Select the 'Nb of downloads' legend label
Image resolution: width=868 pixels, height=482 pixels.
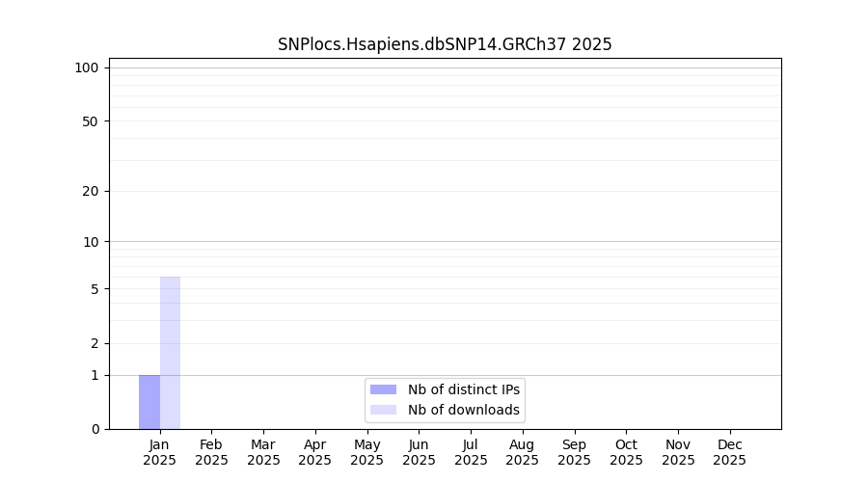click(463, 410)
